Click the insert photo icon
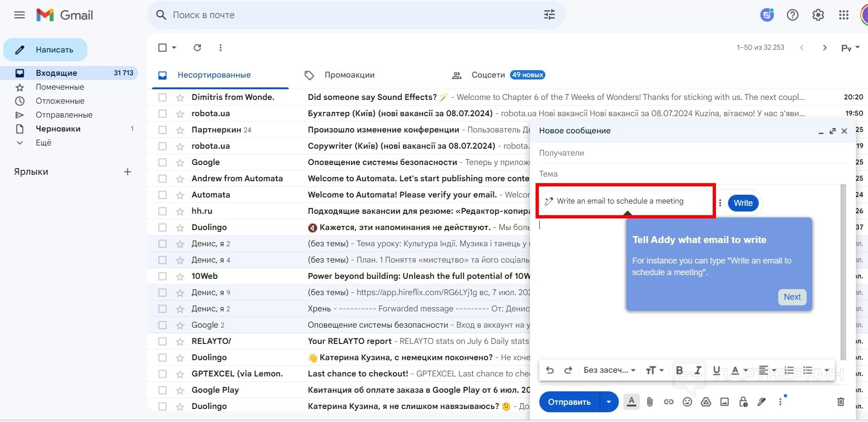 724,402
